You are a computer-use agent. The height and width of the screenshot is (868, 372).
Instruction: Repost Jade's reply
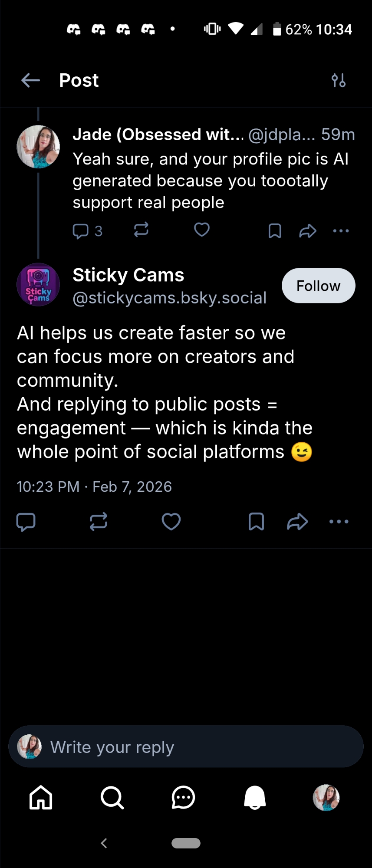point(141,230)
